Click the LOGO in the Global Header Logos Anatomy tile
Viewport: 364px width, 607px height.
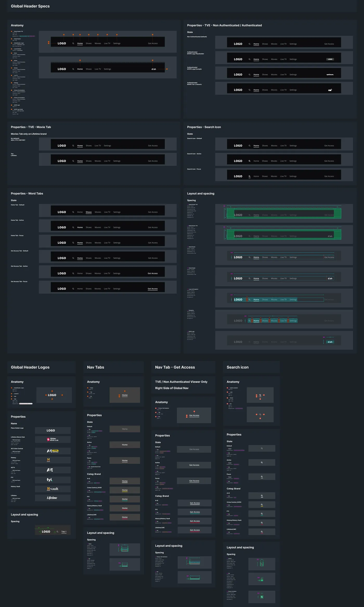coord(52,395)
